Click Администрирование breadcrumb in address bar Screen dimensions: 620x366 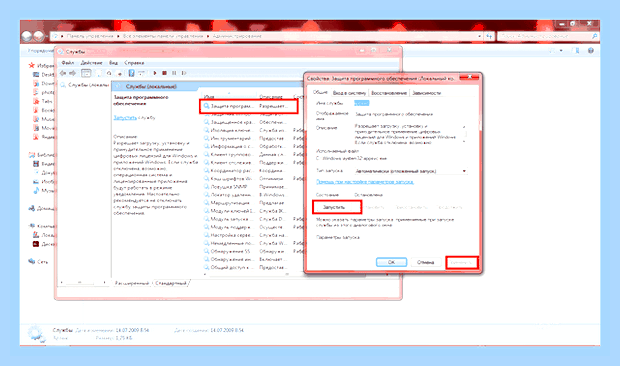pos(237,36)
